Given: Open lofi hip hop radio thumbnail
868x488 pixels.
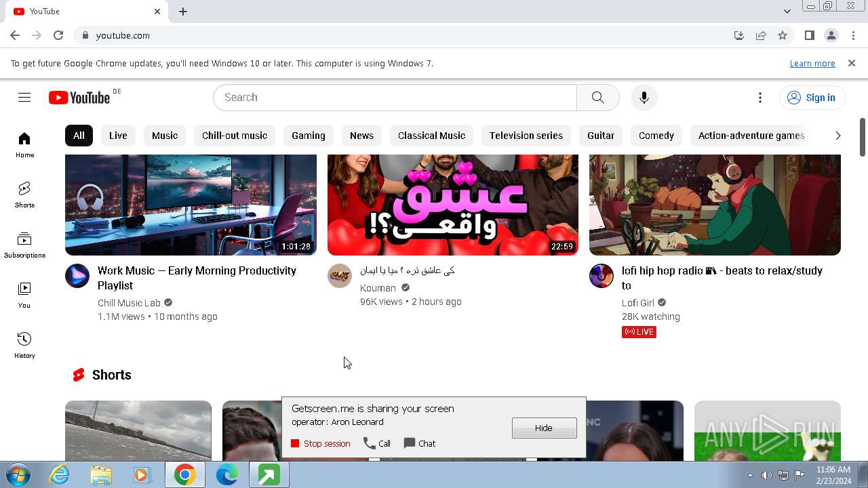Looking at the screenshot, I should (x=715, y=205).
